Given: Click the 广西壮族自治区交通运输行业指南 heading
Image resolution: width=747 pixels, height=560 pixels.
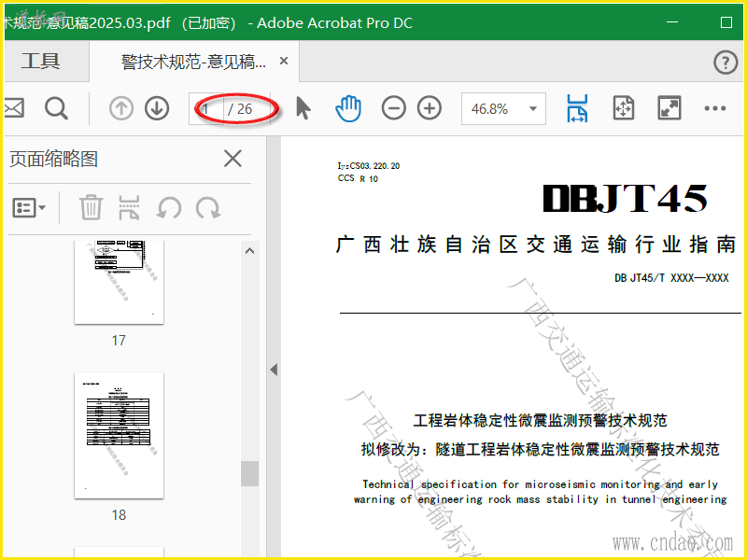Looking at the screenshot, I should tap(536, 245).
